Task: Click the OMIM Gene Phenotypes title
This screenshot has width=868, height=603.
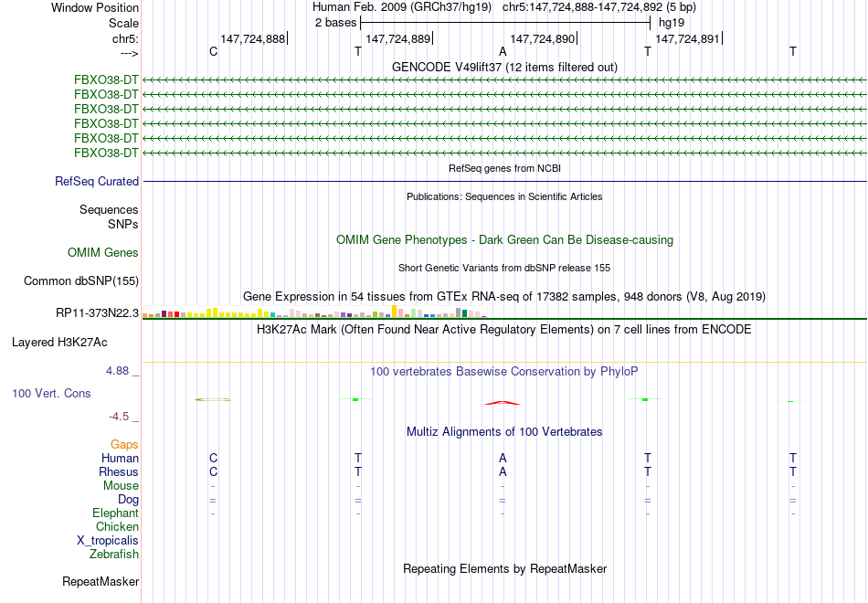Action: (504, 239)
